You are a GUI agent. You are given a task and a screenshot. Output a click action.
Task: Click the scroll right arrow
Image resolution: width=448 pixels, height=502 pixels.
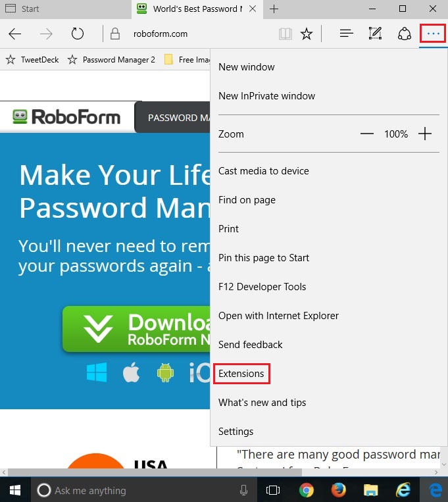point(436,472)
